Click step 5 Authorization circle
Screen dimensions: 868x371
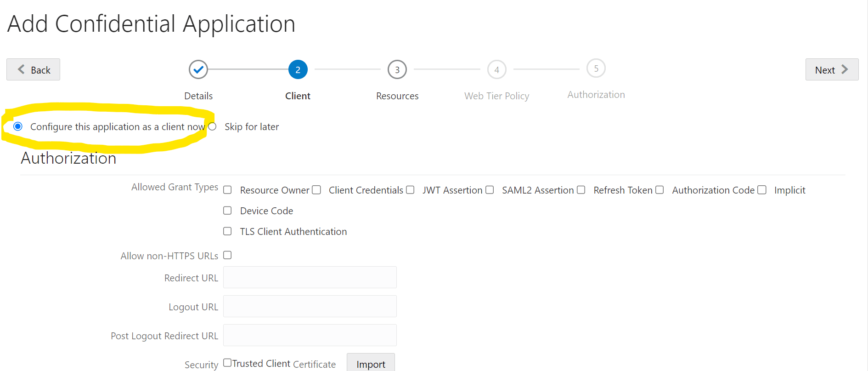(596, 68)
